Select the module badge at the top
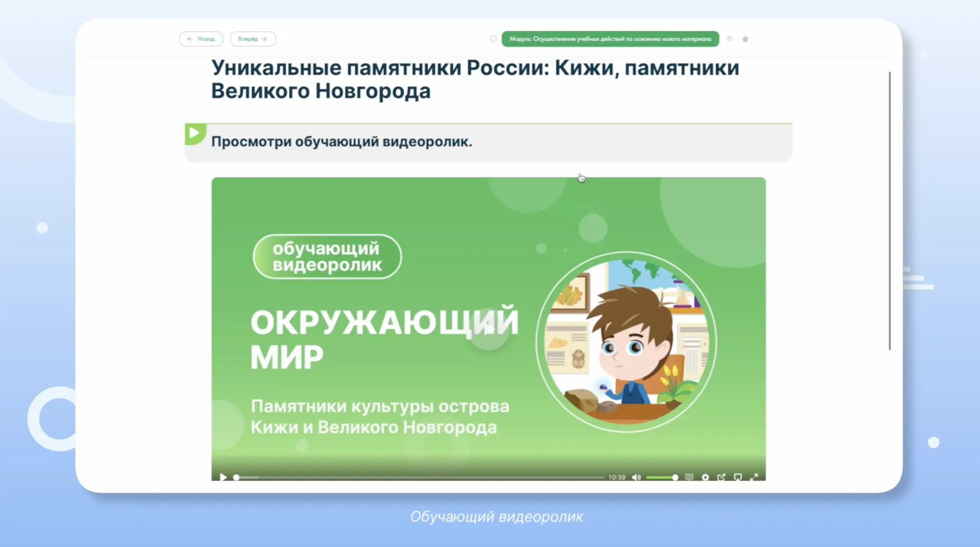This screenshot has height=547, width=980. point(610,39)
